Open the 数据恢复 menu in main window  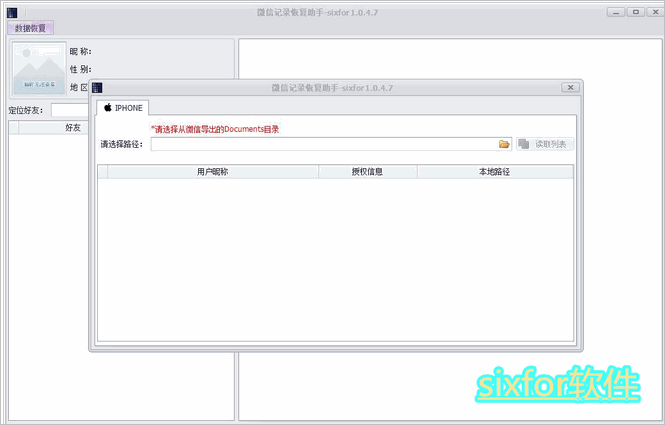point(30,28)
